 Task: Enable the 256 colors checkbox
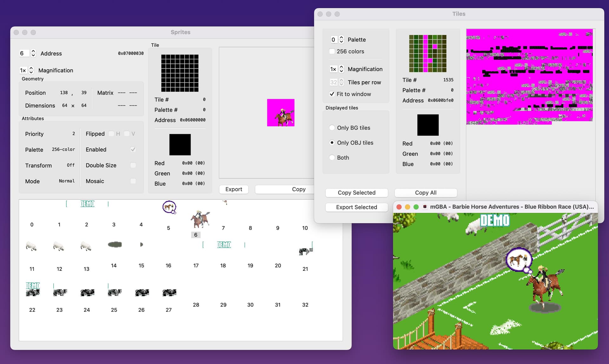(332, 51)
